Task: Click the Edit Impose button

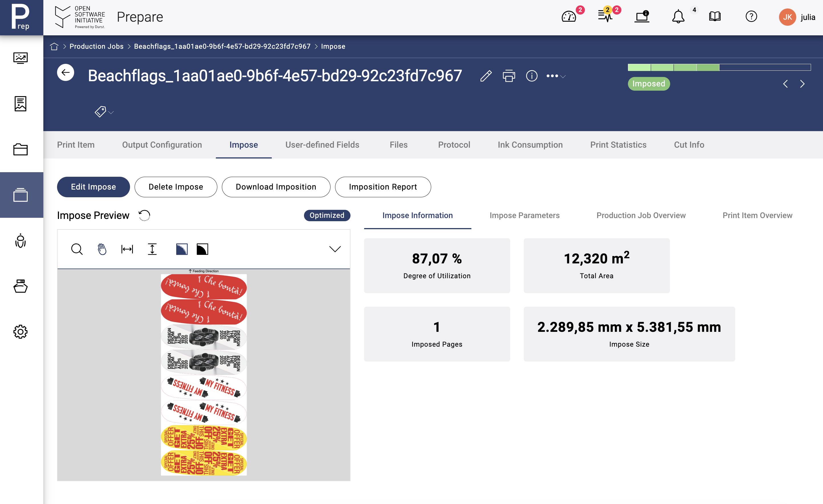Action: coord(94,187)
